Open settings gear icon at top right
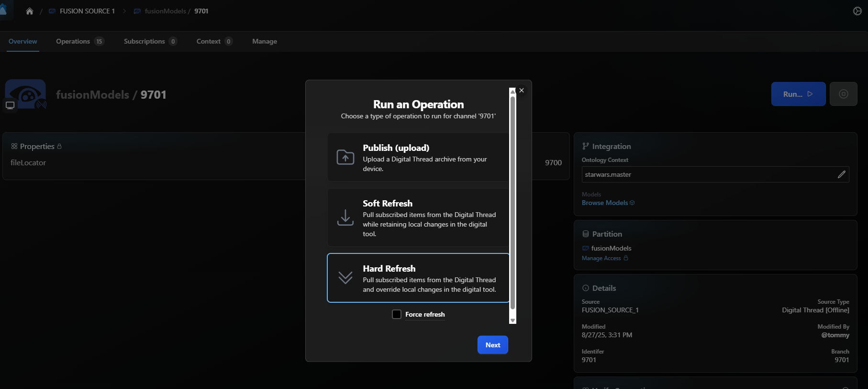The height and width of the screenshot is (389, 868). pyautogui.click(x=857, y=11)
